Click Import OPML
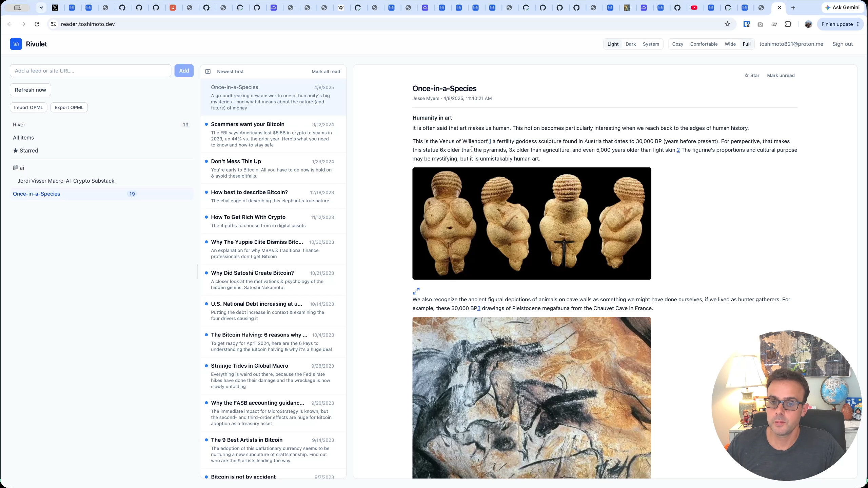This screenshot has width=868, height=488. tap(28, 107)
